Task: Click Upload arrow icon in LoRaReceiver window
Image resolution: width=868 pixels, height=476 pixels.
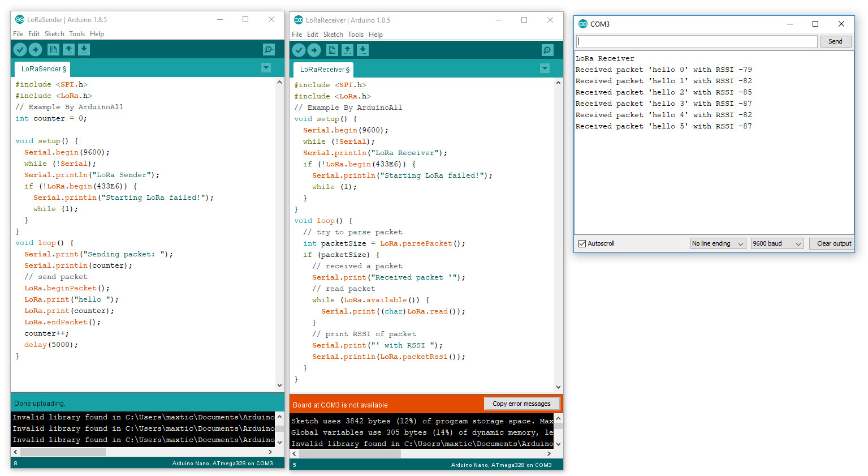Action: coord(314,50)
